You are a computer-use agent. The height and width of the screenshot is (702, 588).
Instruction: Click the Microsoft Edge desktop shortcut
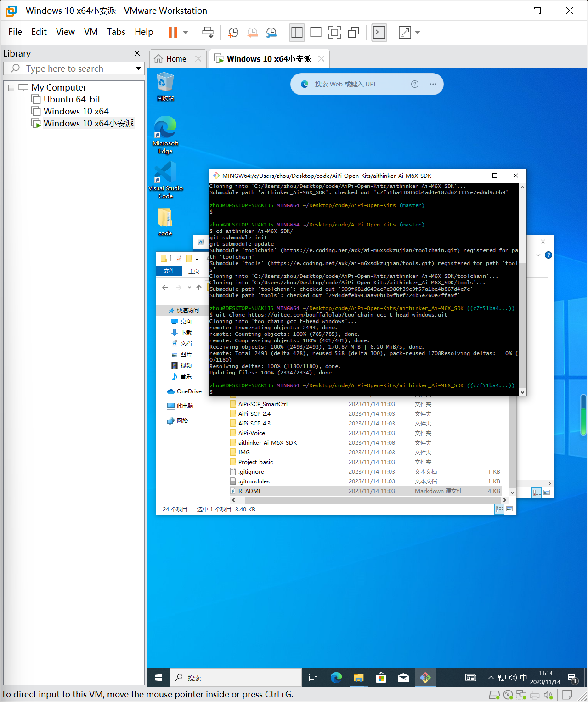tap(165, 135)
